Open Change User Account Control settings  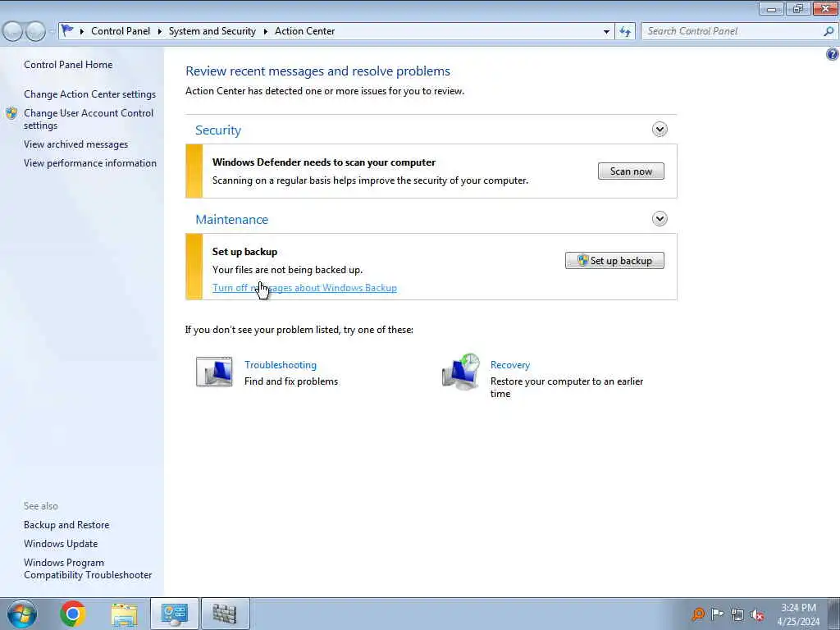click(89, 119)
